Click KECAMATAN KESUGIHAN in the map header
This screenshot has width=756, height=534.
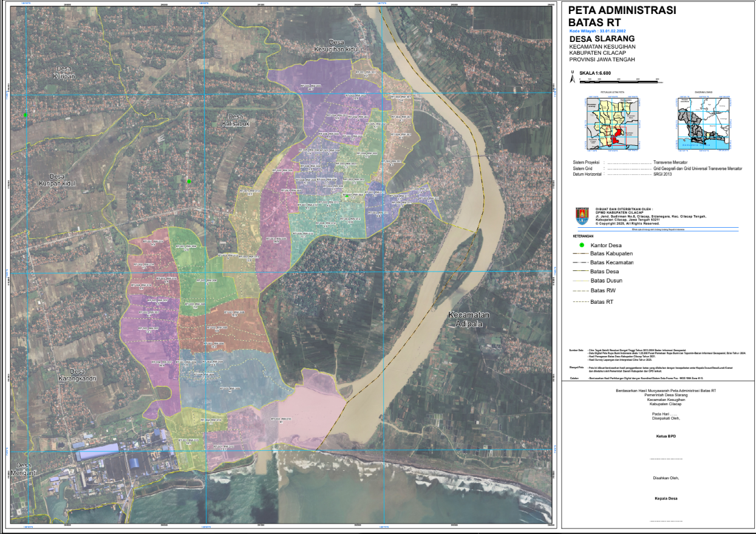pyautogui.click(x=602, y=47)
